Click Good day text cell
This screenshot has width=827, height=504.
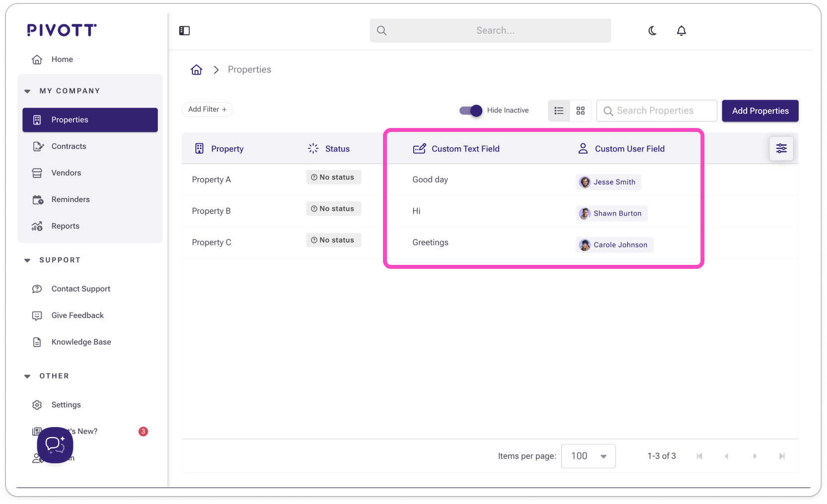tap(430, 180)
